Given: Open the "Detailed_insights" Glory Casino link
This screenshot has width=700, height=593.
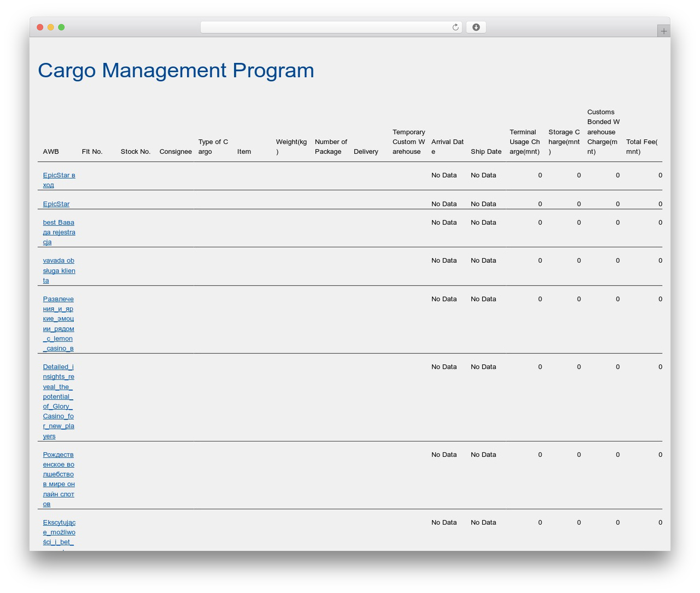Looking at the screenshot, I should [59, 402].
